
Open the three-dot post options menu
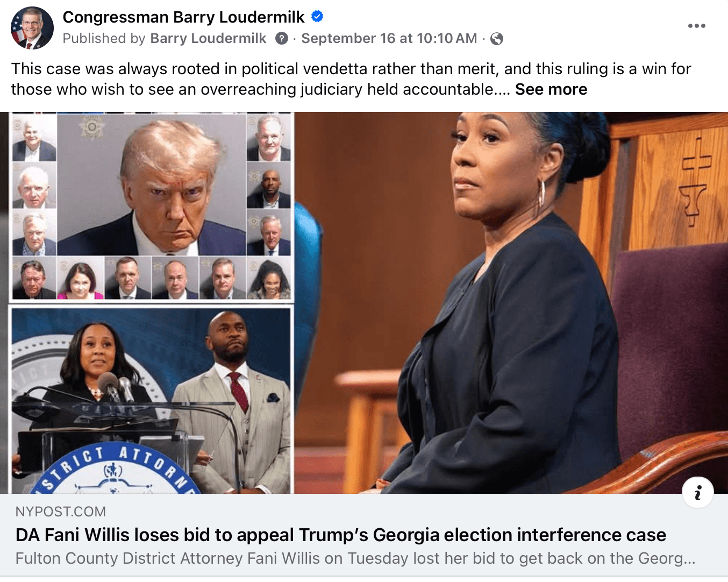click(696, 26)
